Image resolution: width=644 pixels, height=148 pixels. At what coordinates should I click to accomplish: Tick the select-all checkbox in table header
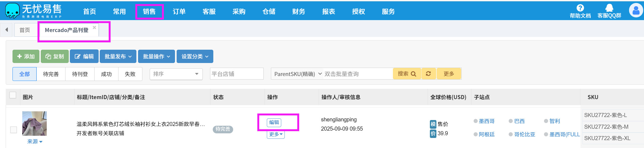[13, 95]
